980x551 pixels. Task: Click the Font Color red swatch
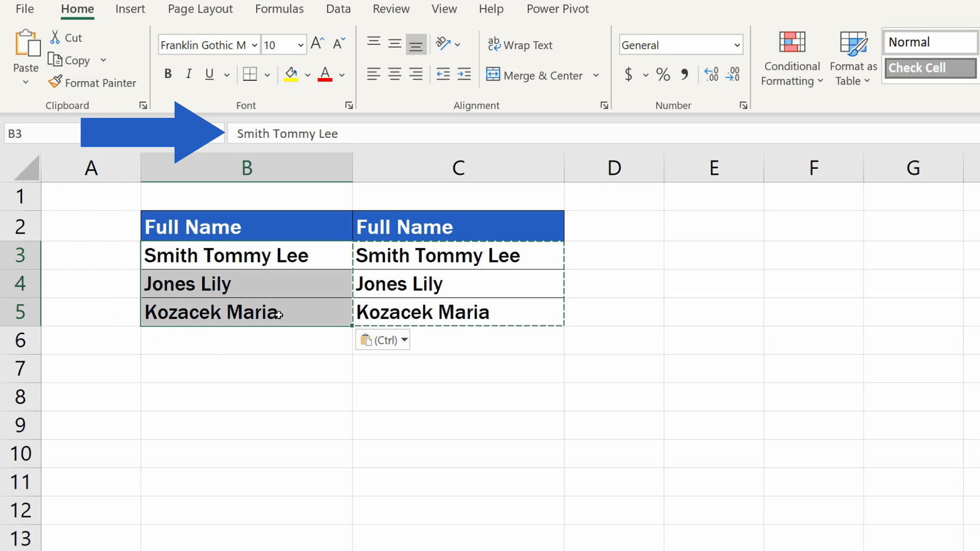(x=324, y=79)
